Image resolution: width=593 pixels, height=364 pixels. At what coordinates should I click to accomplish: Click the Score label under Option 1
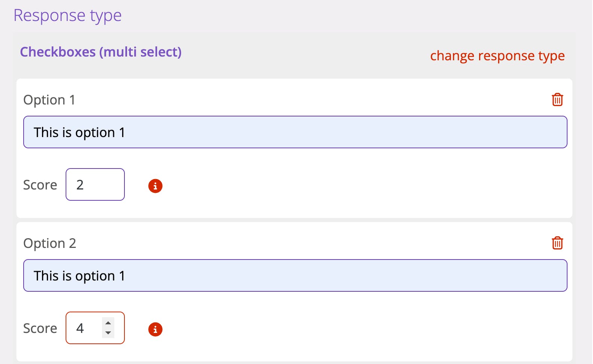click(x=40, y=185)
